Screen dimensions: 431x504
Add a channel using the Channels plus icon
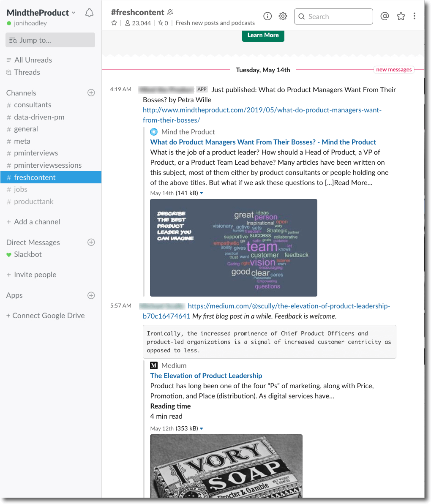click(x=91, y=93)
